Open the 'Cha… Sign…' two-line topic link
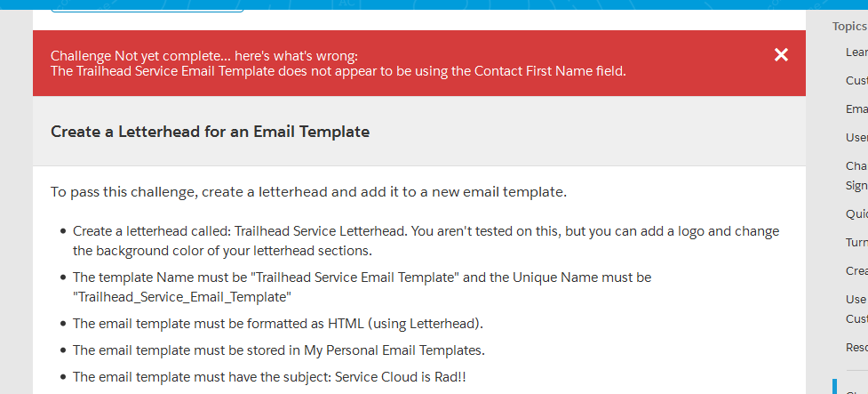The height and width of the screenshot is (394, 868). pos(856,175)
